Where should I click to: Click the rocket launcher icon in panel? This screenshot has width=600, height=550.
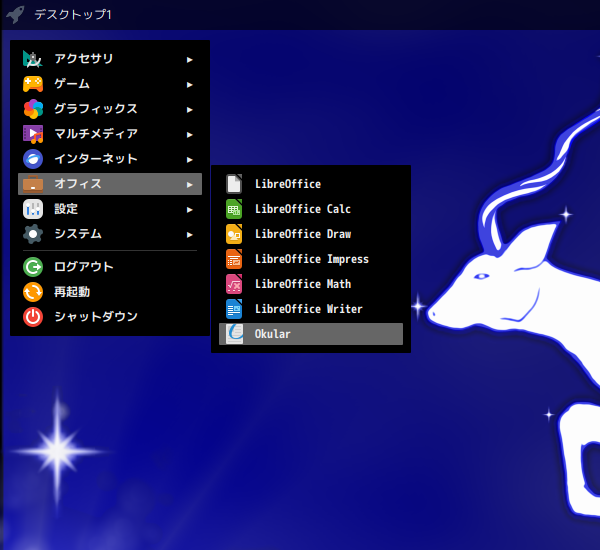pos(15,15)
